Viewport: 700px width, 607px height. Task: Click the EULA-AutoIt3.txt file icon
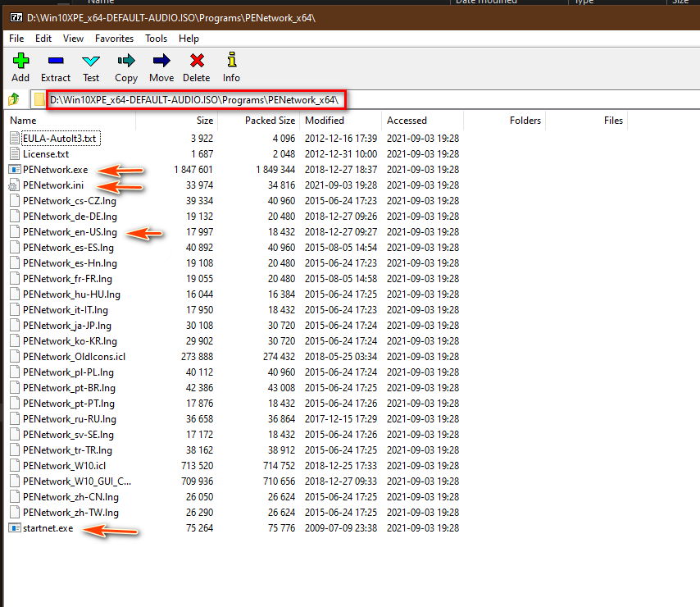click(x=15, y=139)
